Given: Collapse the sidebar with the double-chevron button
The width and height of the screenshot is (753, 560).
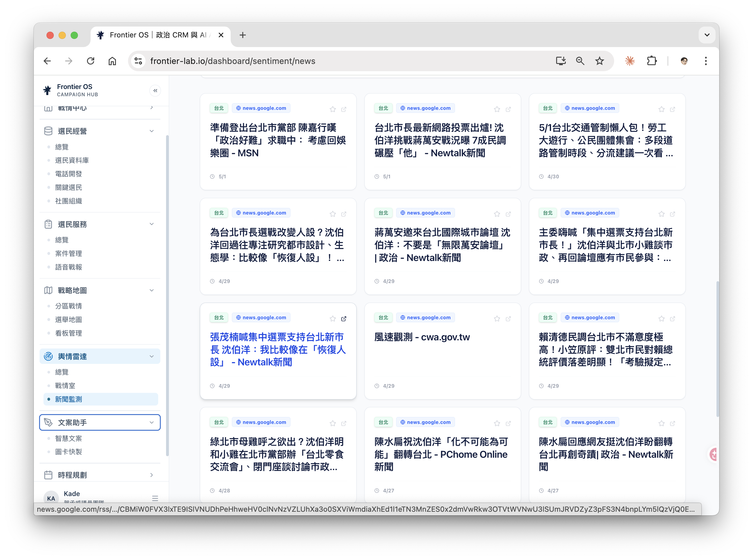Looking at the screenshot, I should pos(155,91).
